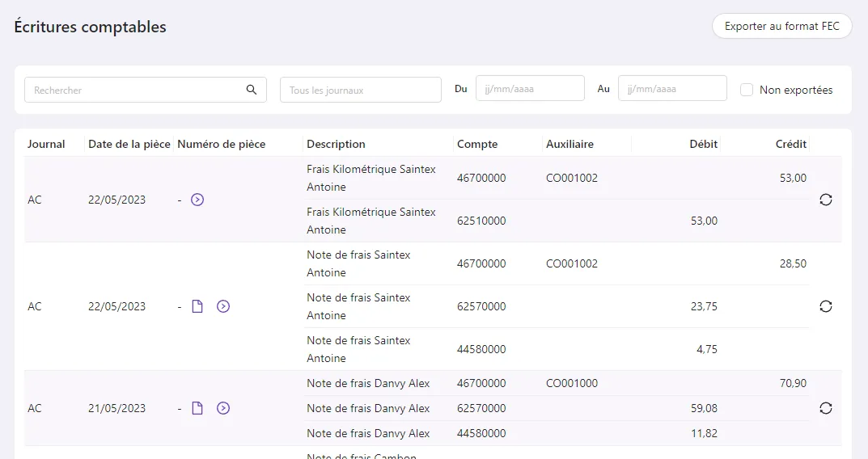This screenshot has width=868, height=459.
Task: Click the search magnifier icon
Action: pyautogui.click(x=252, y=90)
